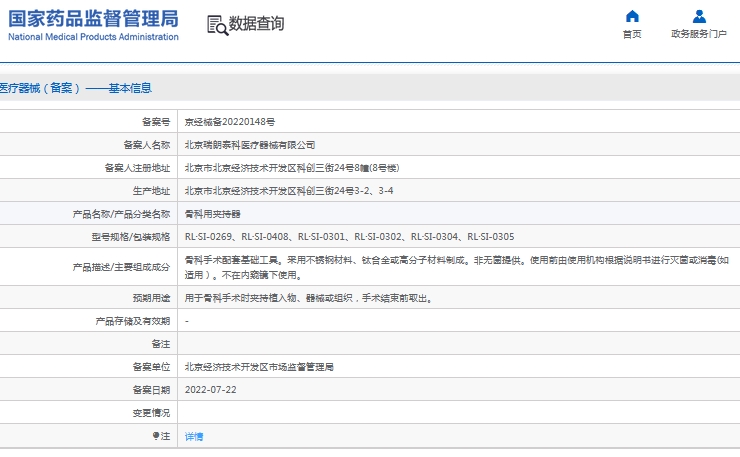
Task: Click the 产品存储及有效期 label
Action: coord(133,321)
